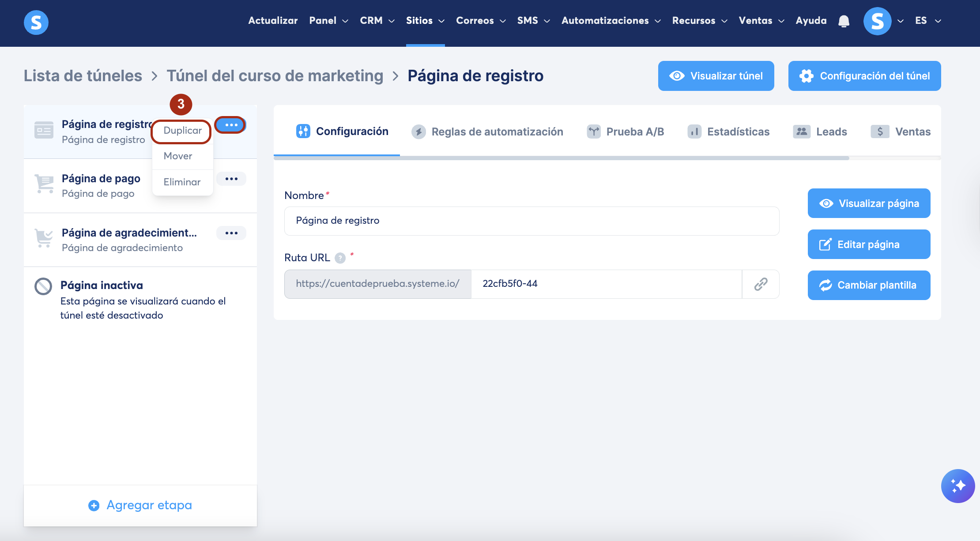Click the notification bell icon

click(844, 21)
